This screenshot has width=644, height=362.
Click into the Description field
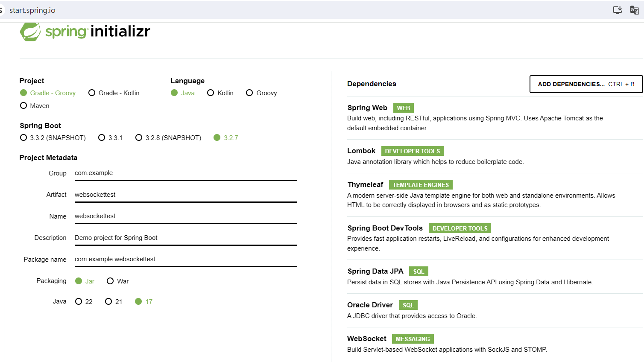(x=185, y=238)
